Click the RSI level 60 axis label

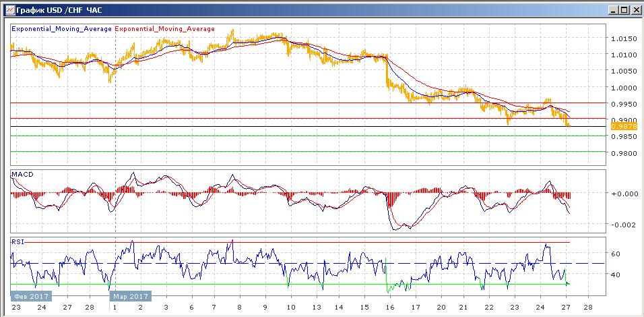[x=616, y=254]
